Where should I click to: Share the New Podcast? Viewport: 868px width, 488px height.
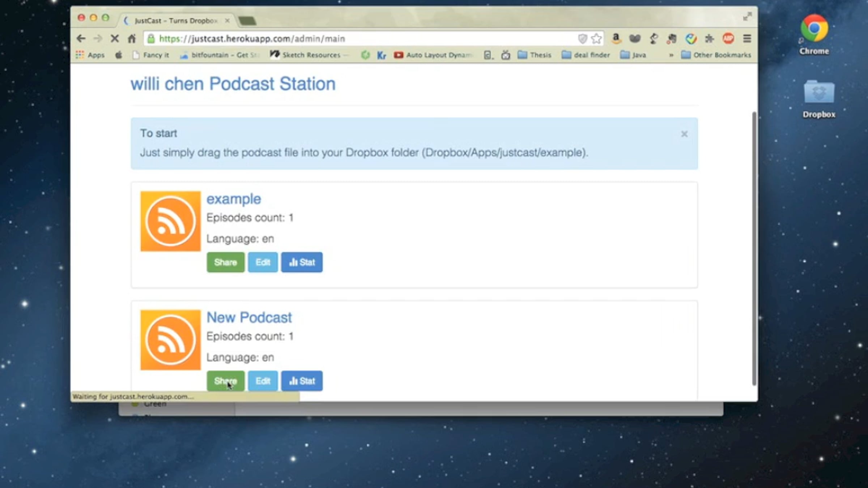[x=225, y=381]
